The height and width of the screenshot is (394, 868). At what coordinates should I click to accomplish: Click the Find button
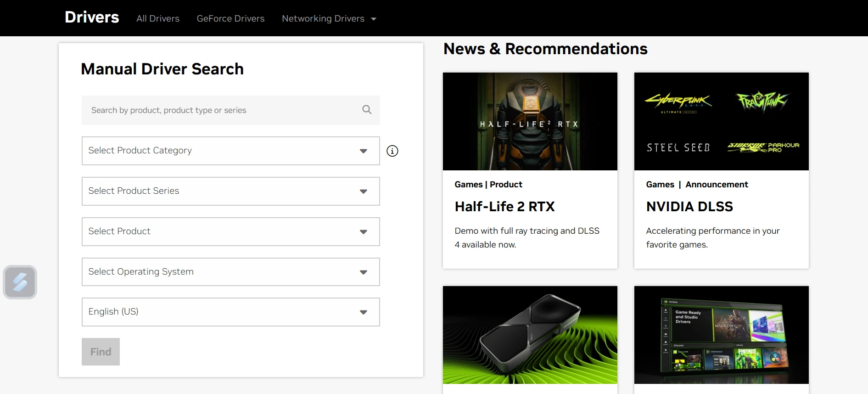point(101,352)
